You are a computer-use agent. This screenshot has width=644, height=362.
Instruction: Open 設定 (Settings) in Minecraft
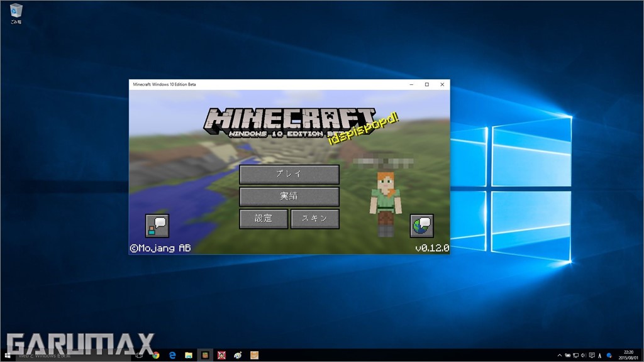point(264,219)
